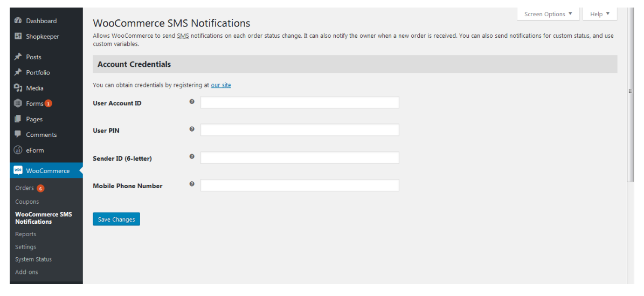Open WooCommerce Reports submenu
This screenshot has width=644, height=296.
(x=26, y=234)
